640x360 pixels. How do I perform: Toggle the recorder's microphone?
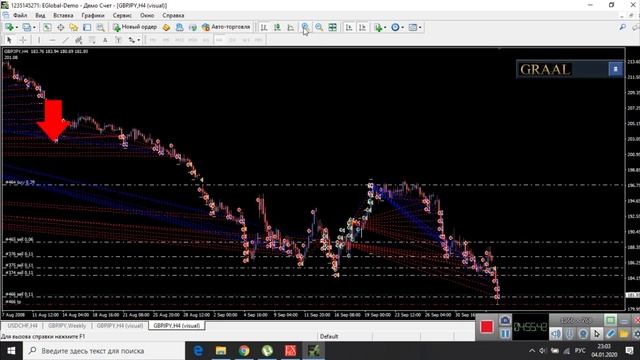pyautogui.click(x=569, y=334)
